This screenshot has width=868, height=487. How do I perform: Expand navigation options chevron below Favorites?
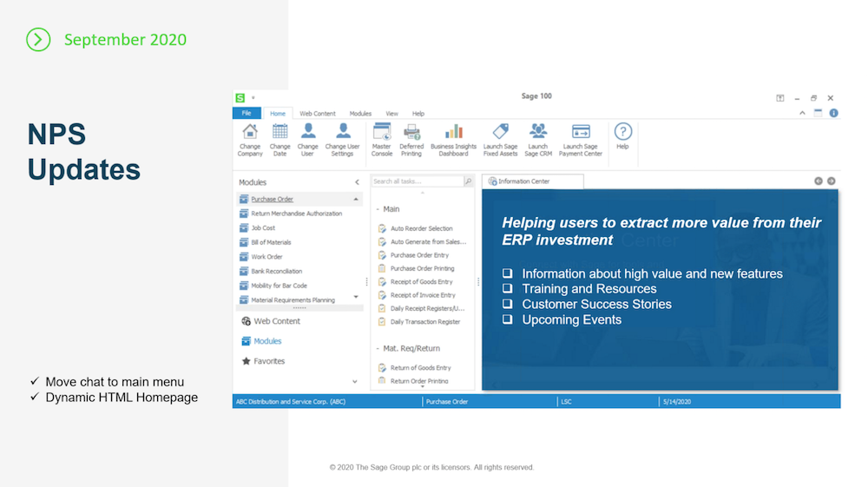click(x=355, y=381)
